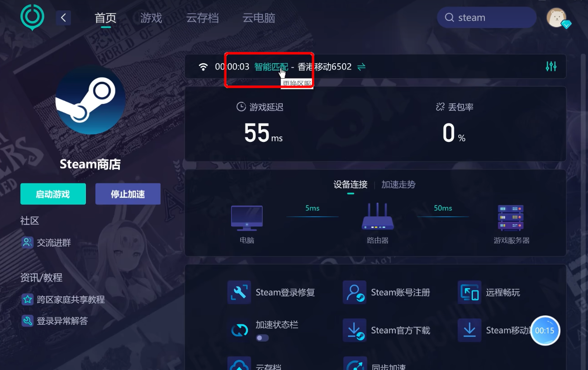Open the Steam登录修复 tool icon

click(239, 292)
